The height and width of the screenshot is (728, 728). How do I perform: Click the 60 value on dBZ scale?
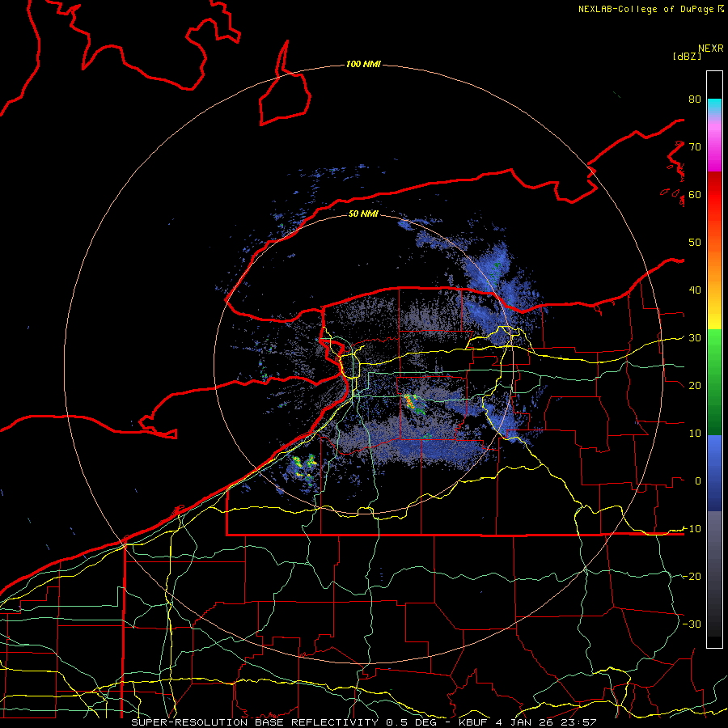(695, 194)
